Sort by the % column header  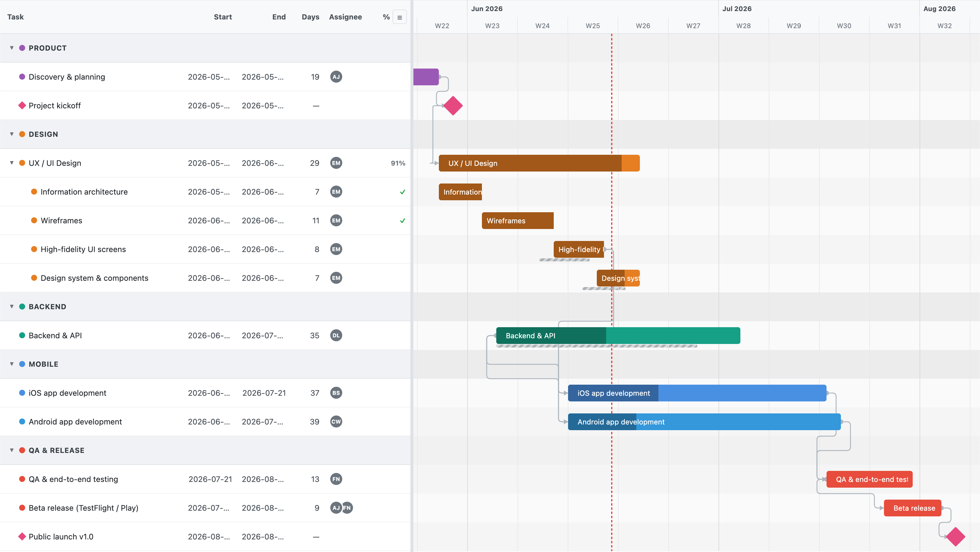pos(386,17)
